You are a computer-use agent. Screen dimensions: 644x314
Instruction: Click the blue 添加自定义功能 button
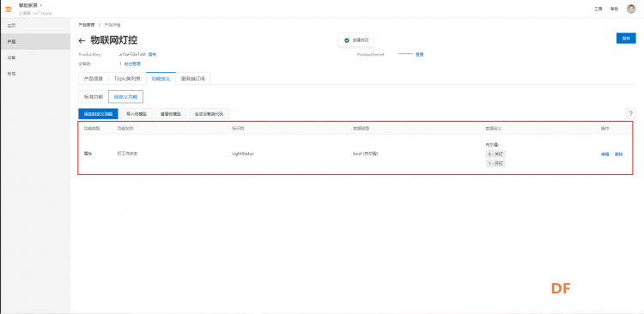pos(98,114)
